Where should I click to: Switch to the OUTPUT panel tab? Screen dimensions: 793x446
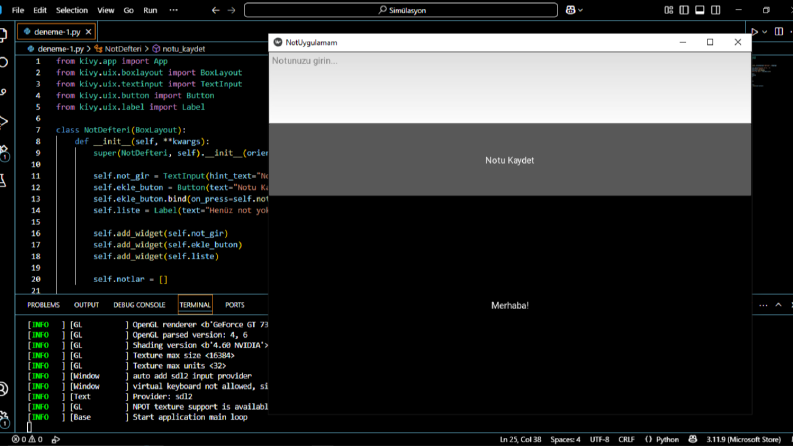coord(86,305)
